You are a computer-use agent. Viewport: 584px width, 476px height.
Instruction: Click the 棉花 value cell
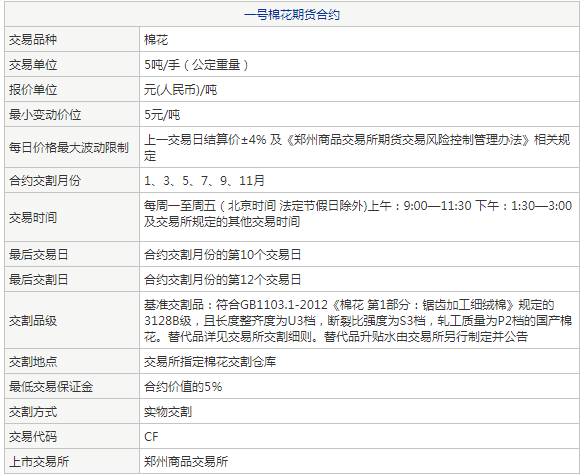click(x=359, y=39)
